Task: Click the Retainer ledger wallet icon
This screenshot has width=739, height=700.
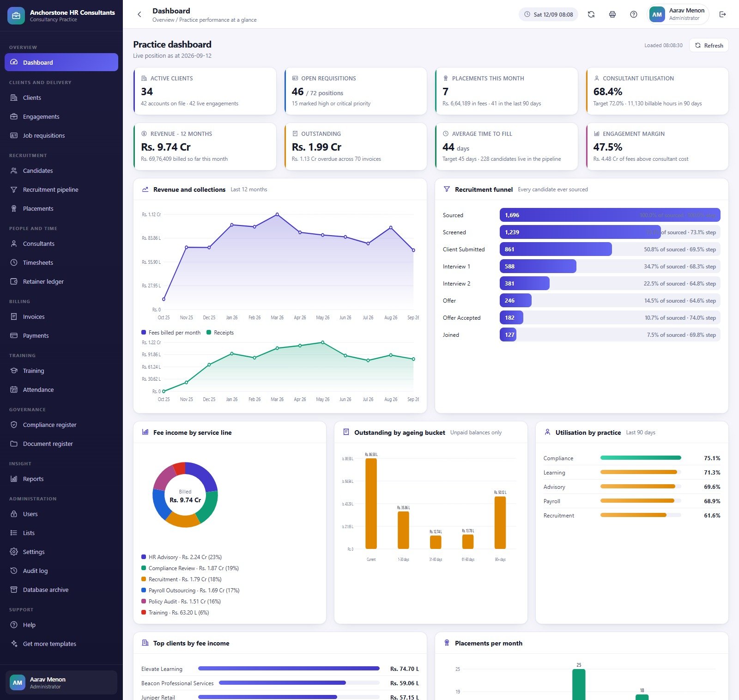Action: click(14, 281)
